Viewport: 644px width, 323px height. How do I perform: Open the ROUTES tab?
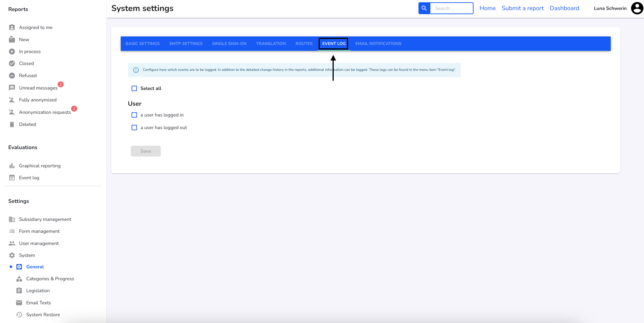point(304,43)
